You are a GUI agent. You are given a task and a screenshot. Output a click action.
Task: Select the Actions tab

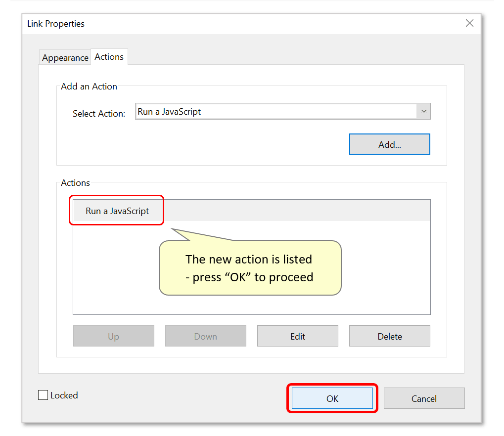click(x=109, y=56)
